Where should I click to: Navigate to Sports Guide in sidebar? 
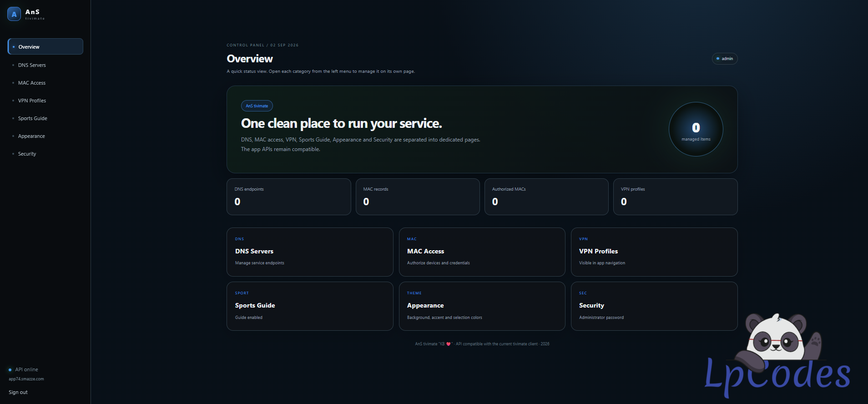(45, 118)
